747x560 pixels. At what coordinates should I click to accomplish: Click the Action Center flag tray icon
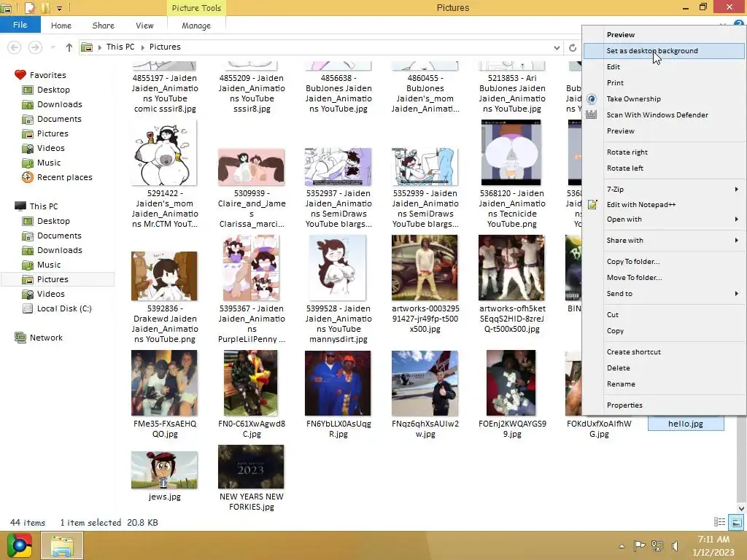click(x=639, y=545)
